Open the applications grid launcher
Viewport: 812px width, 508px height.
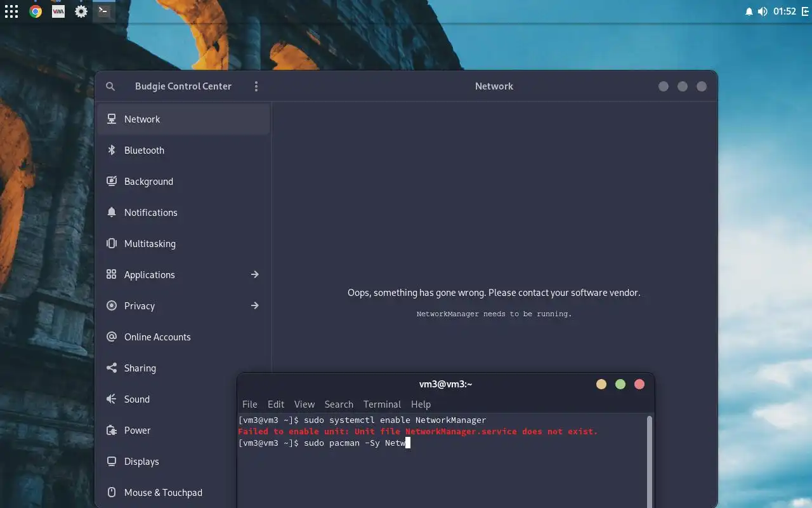click(11, 11)
